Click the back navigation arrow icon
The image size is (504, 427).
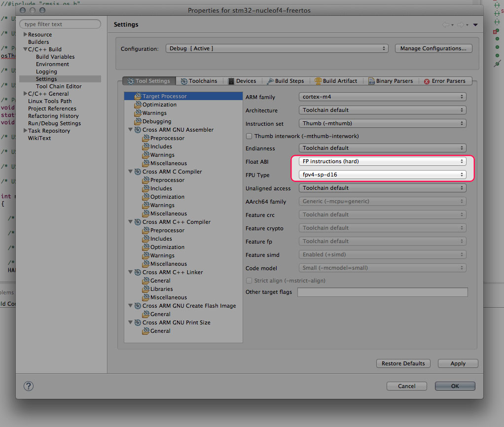pyautogui.click(x=446, y=25)
